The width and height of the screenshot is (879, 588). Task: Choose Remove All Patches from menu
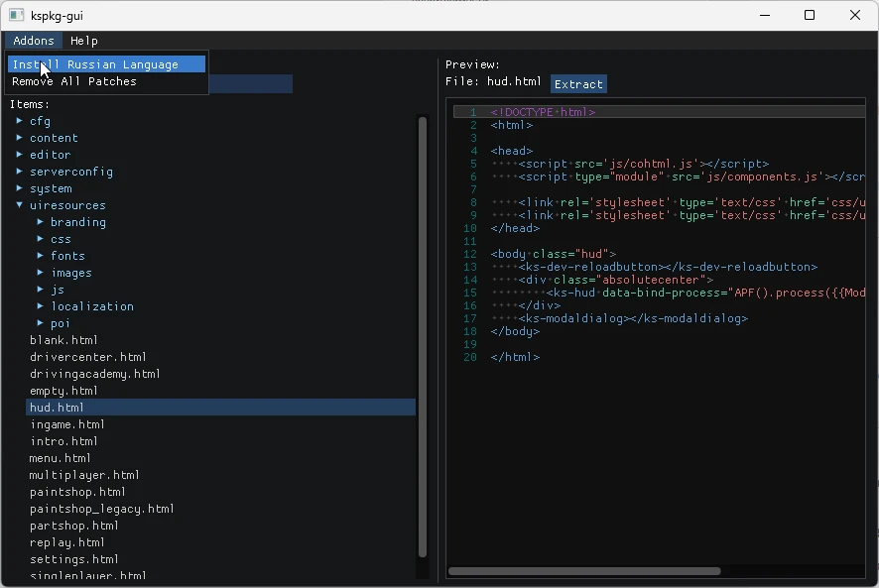click(74, 81)
